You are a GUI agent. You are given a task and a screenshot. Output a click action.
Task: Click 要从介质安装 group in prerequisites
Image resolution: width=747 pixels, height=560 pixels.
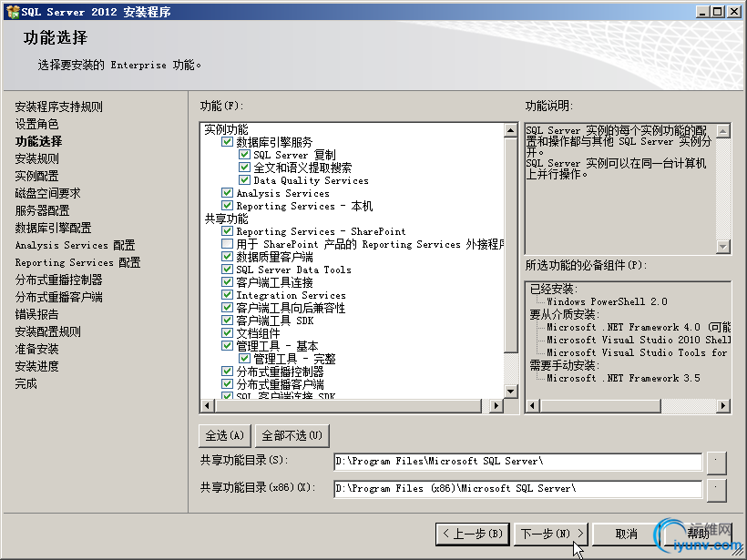pos(565,314)
